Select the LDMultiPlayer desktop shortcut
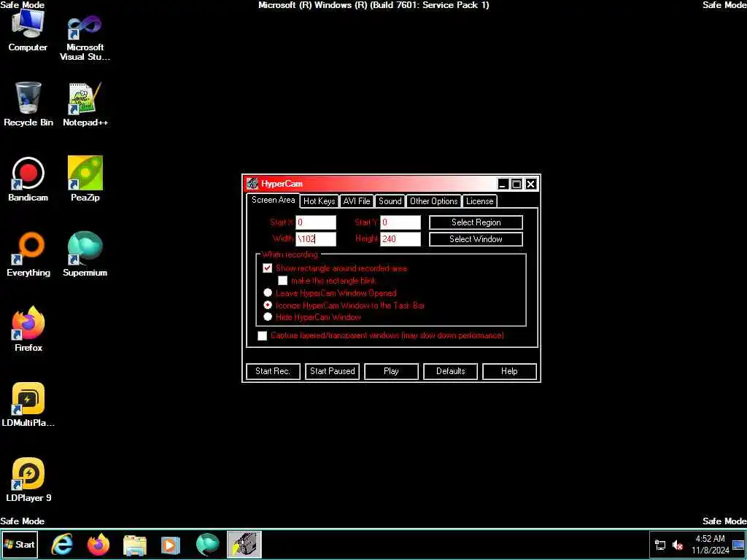 [x=28, y=404]
